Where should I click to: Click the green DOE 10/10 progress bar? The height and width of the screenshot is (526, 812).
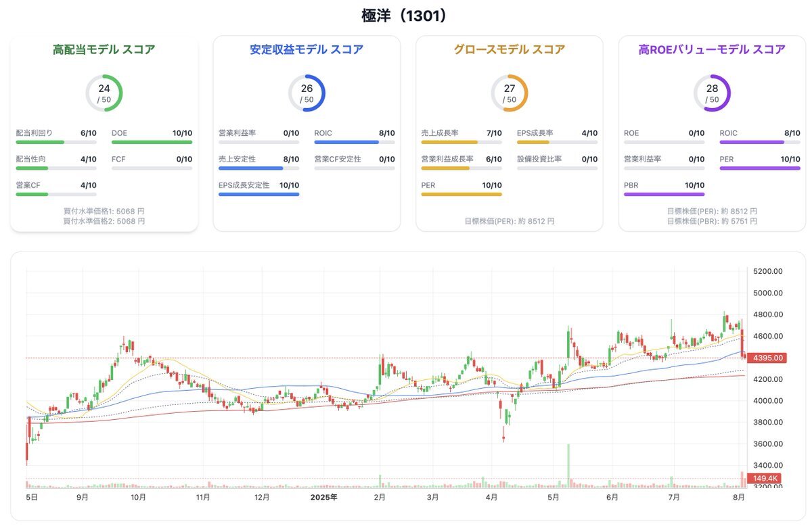(152, 142)
